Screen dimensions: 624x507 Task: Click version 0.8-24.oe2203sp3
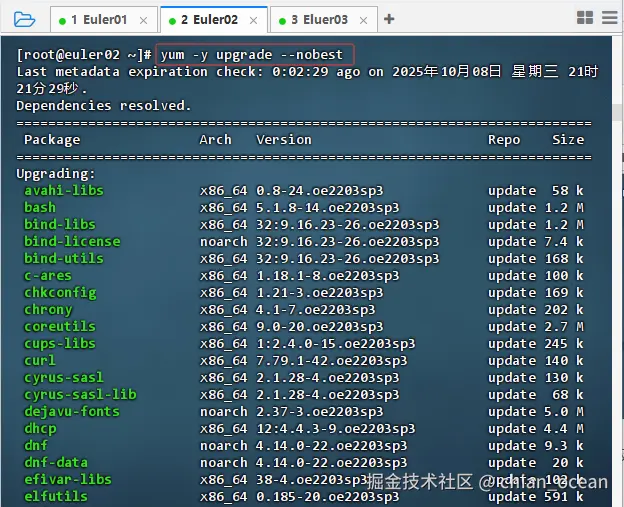320,191
